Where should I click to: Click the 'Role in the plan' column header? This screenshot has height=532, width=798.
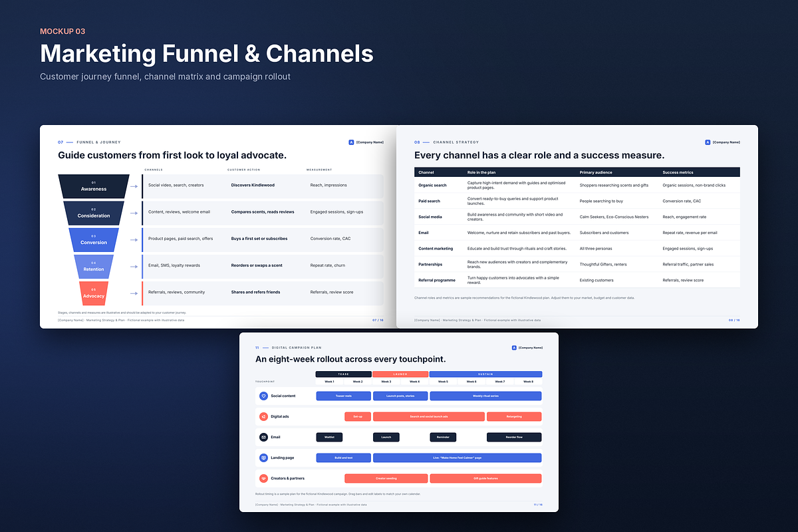click(x=480, y=172)
